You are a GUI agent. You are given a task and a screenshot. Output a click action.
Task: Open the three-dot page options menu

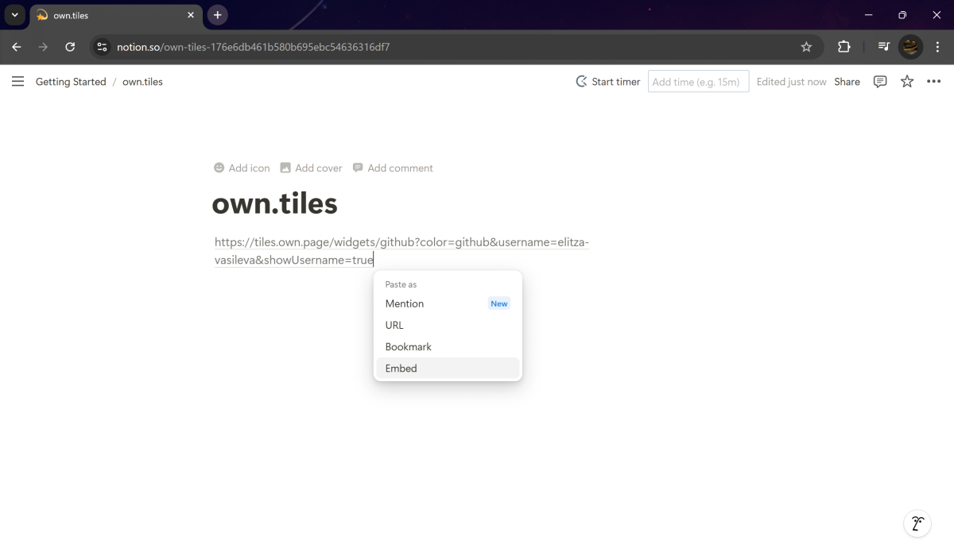(934, 81)
